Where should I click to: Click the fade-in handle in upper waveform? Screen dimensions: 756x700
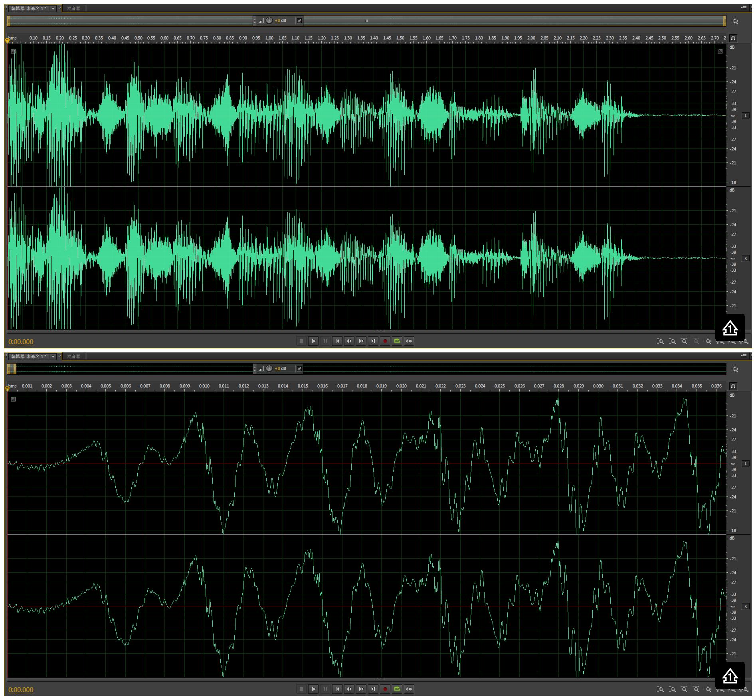[13, 51]
